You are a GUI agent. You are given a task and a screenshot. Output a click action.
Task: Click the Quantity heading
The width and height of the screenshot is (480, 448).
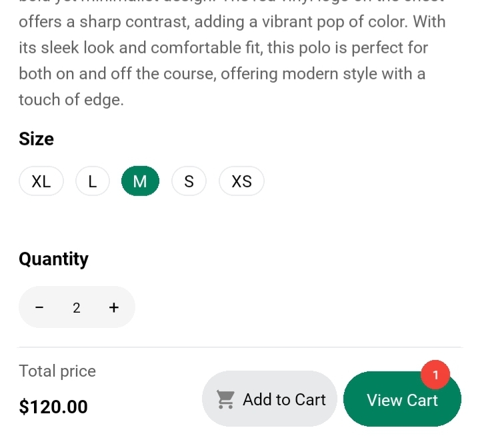(x=53, y=259)
